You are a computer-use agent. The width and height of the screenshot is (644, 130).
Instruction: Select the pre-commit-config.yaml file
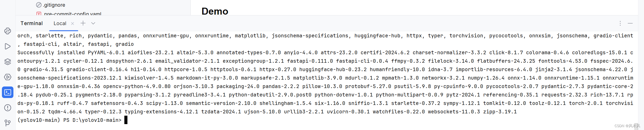[x=73, y=14]
